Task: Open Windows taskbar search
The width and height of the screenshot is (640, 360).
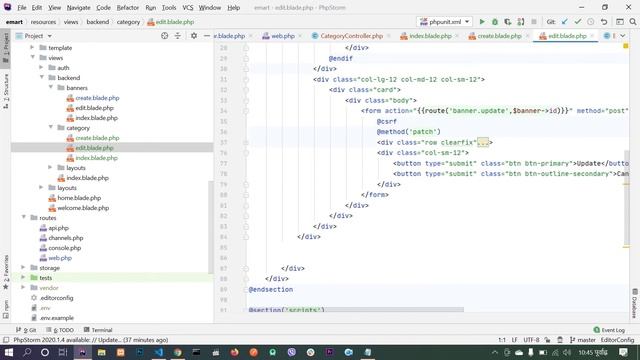Action: point(27,352)
